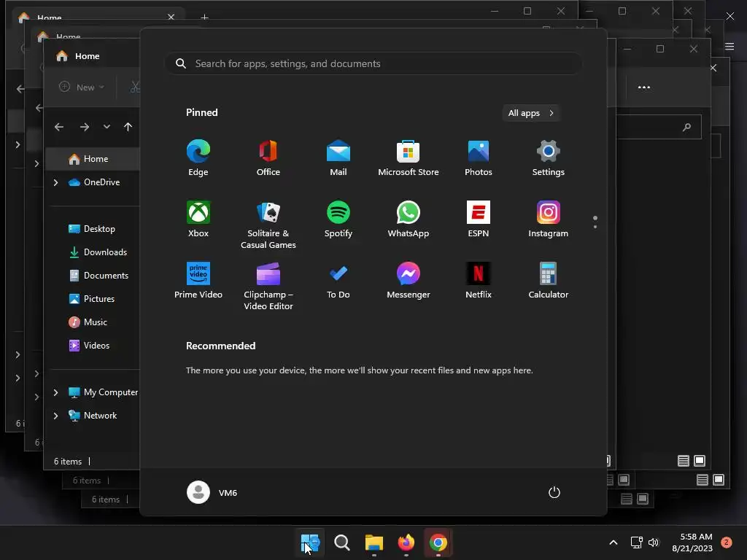Go forward in front File Explorer window

(85, 127)
